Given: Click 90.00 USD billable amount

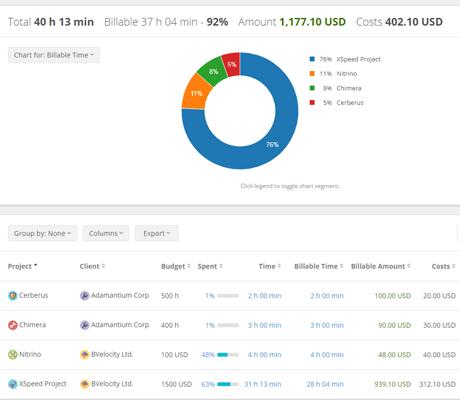Looking at the screenshot, I should pos(394,325).
